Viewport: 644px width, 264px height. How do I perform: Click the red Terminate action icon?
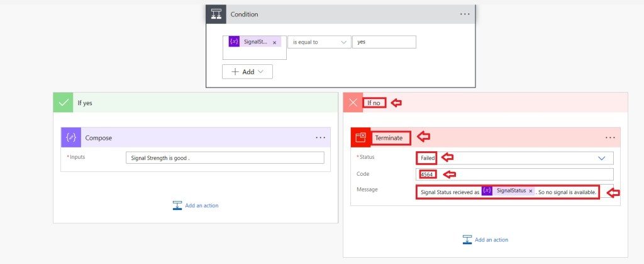(361, 137)
